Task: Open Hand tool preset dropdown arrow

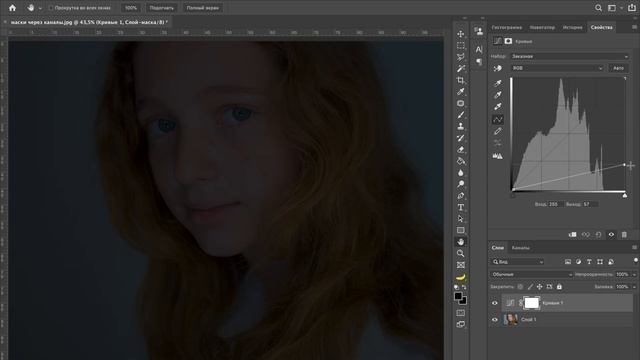Action: coord(40,8)
